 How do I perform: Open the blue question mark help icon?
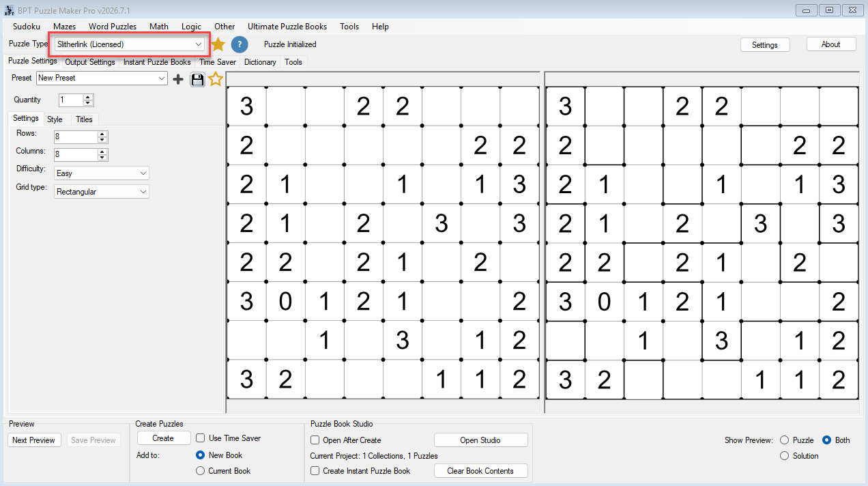pyautogui.click(x=239, y=44)
